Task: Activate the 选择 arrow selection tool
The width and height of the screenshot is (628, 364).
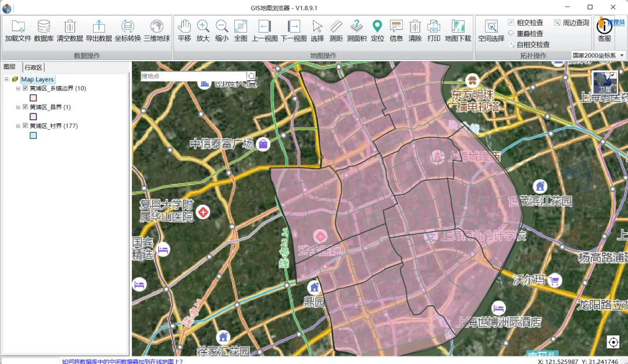Action: coord(317,30)
